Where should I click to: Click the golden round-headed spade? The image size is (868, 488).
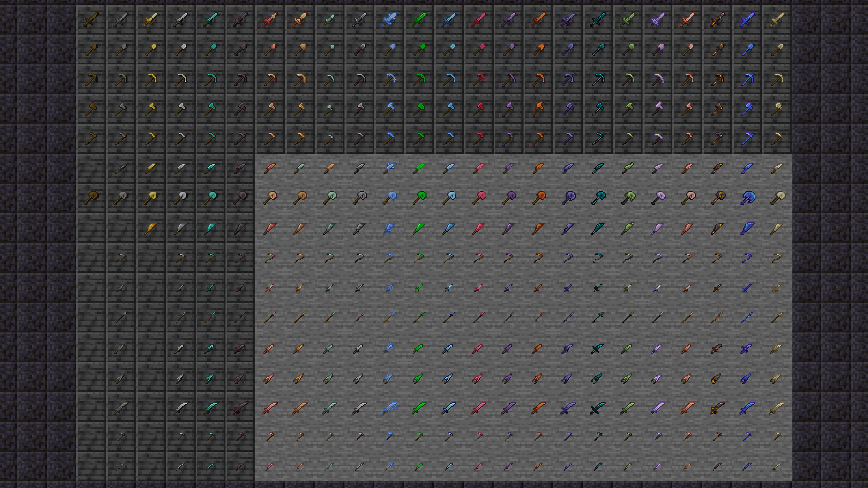(x=151, y=198)
